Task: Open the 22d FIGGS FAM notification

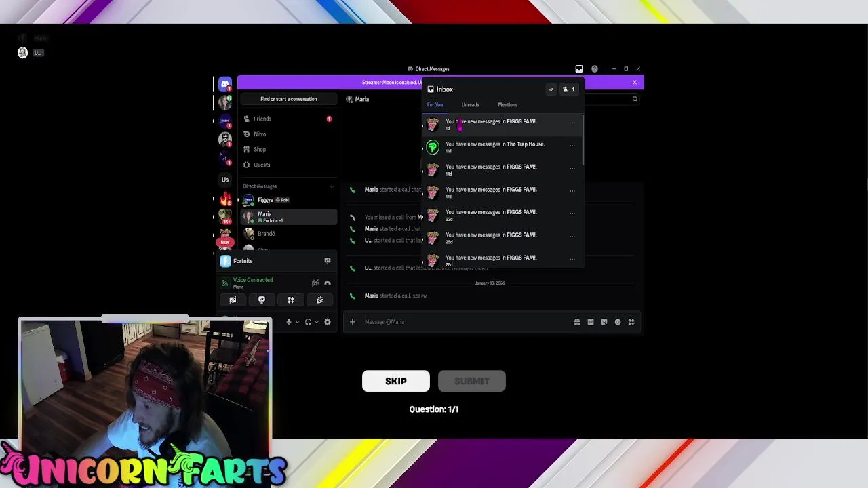Action: (x=500, y=215)
